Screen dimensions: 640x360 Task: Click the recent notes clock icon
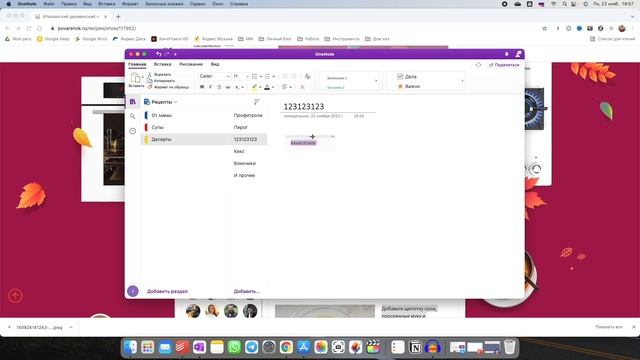coord(133,131)
